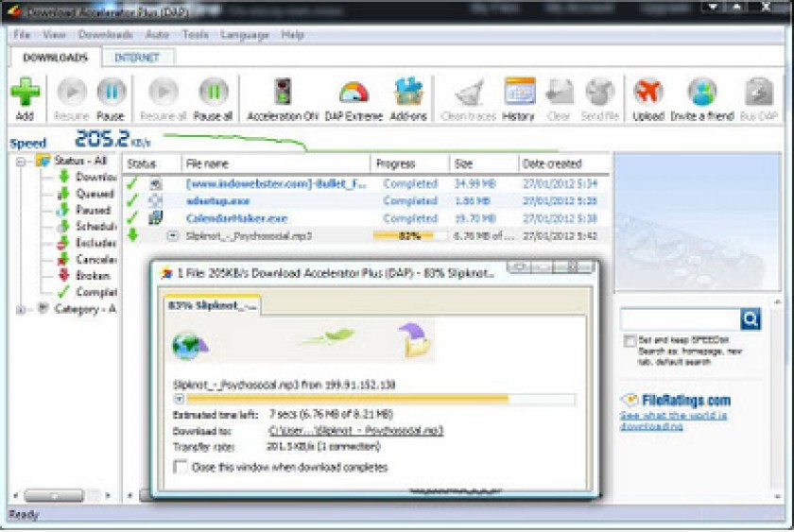Click the green Add download icon
Screen dimensions: 794x532
click(25, 92)
